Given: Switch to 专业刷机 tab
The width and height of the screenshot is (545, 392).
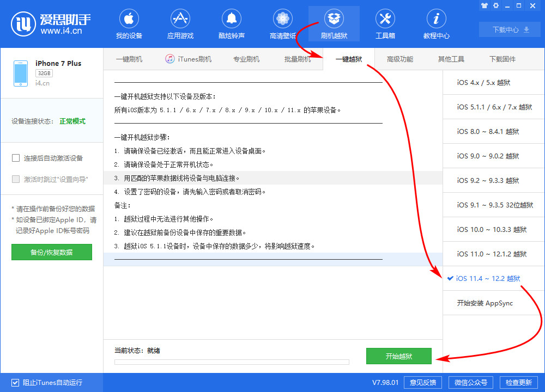Looking at the screenshot, I should [246, 59].
